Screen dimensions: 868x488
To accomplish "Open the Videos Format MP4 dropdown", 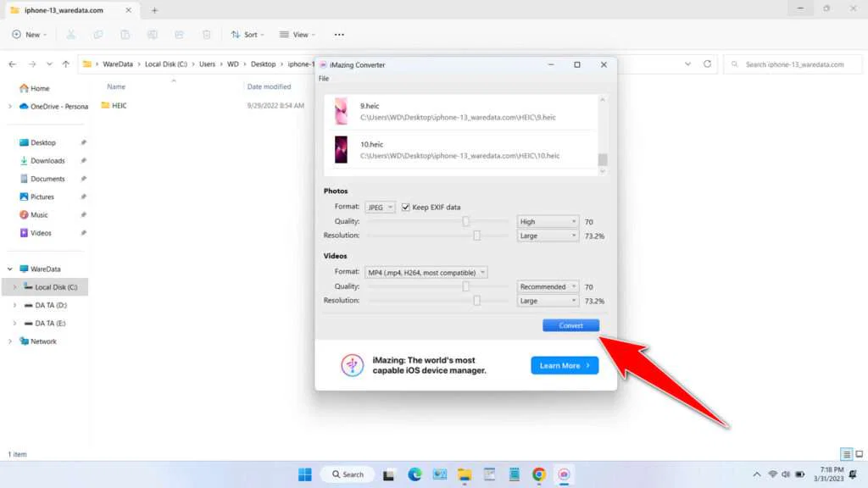I will tap(424, 272).
